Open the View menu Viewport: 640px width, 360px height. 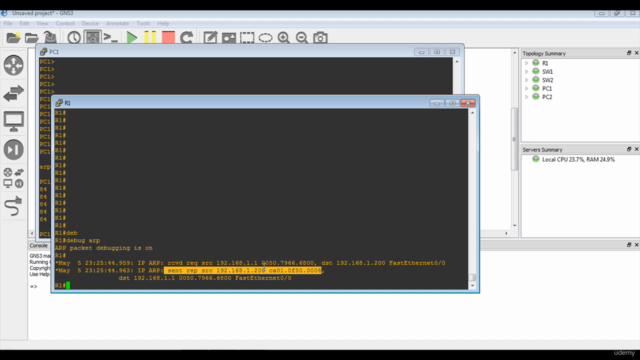[42, 23]
